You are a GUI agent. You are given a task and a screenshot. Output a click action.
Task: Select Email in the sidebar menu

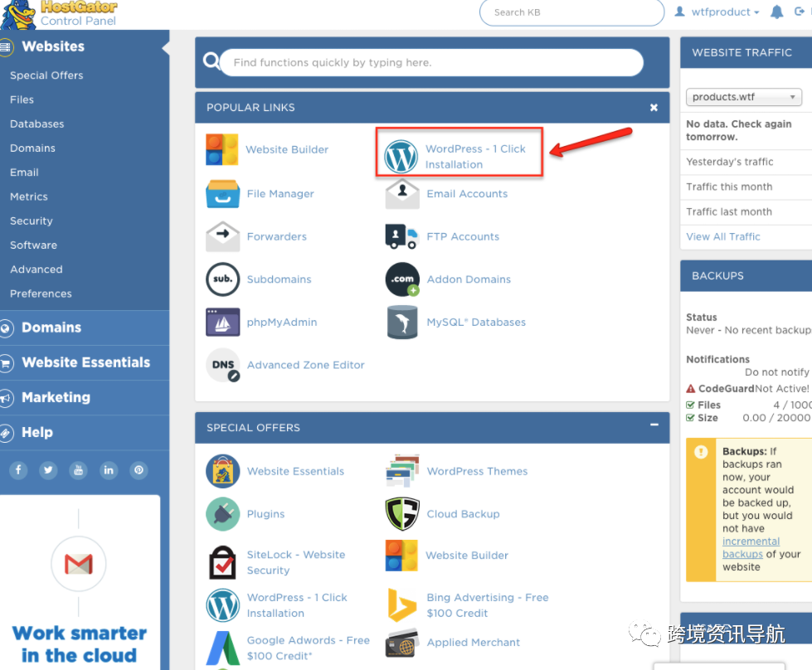click(24, 172)
